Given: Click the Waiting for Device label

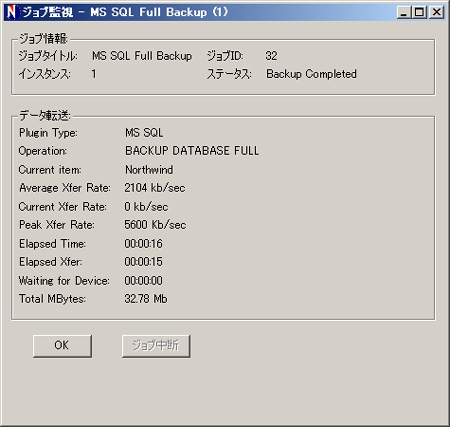Looking at the screenshot, I should [x=64, y=281].
